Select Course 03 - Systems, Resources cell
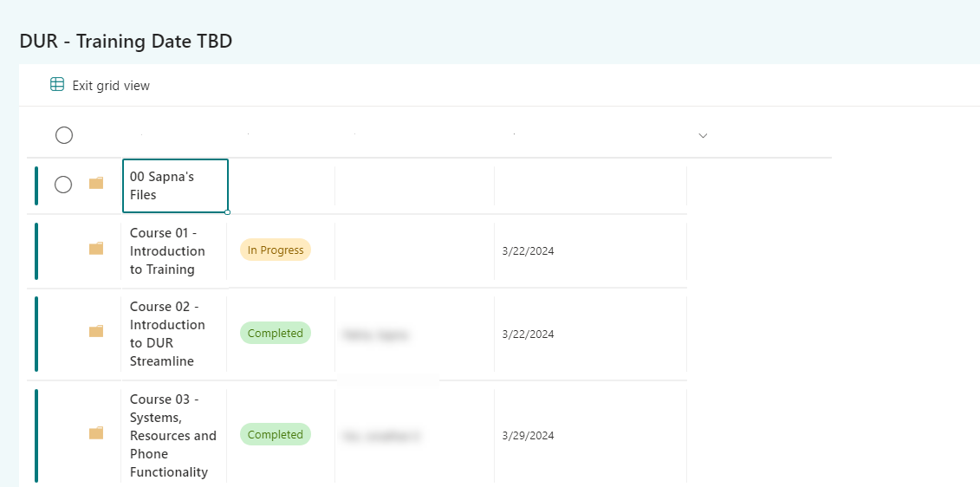Image resolution: width=980 pixels, height=487 pixels. pos(174,435)
